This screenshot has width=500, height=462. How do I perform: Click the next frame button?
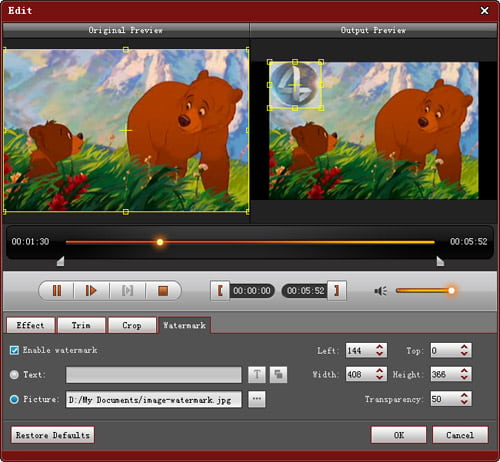click(127, 291)
